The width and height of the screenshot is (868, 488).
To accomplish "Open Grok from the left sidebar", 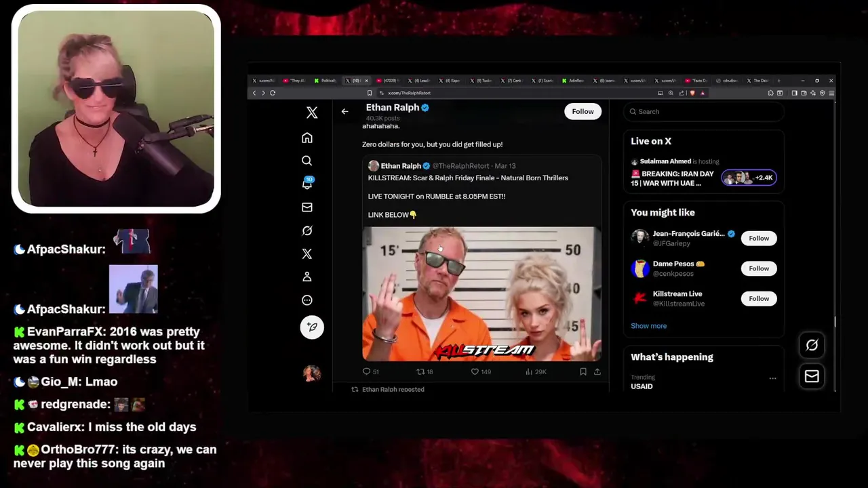I will pos(307,230).
